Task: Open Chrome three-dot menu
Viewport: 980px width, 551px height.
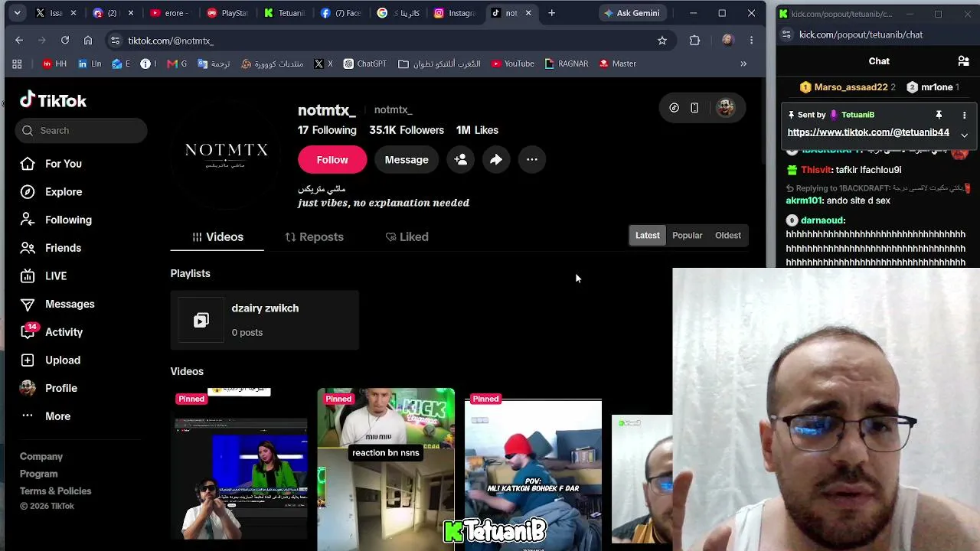Action: click(751, 41)
